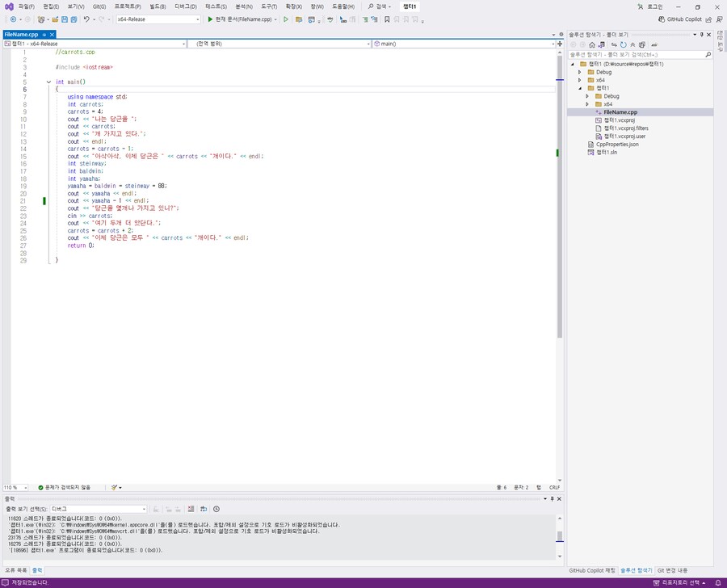The image size is (727, 588).
Task: Open notifications bell in status bar
Action: tap(718, 583)
